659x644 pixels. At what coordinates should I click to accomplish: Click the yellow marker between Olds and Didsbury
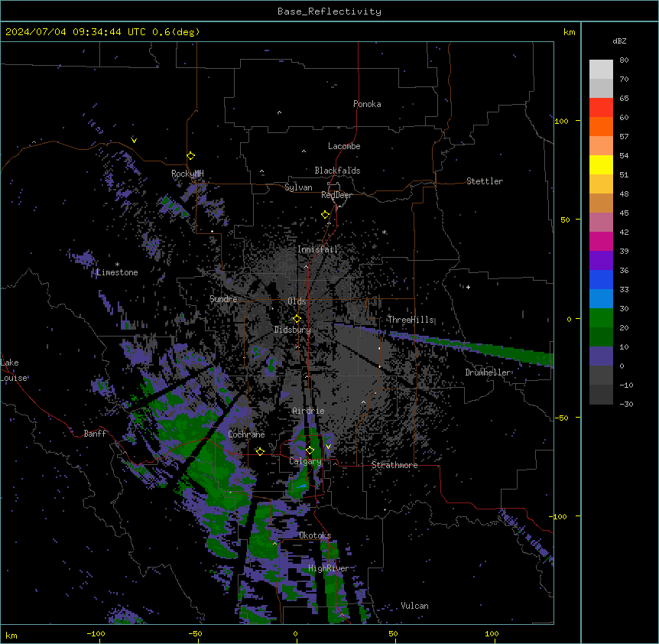297,319
